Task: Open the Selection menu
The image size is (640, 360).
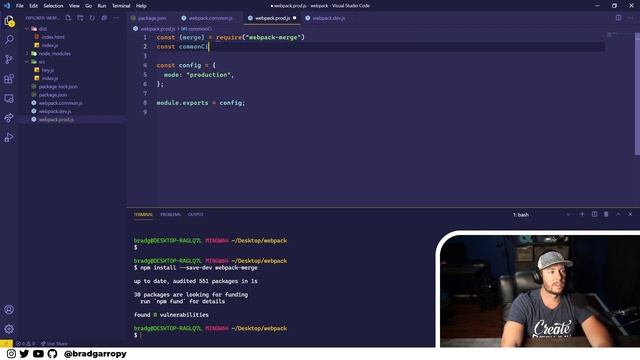Action: [53, 6]
